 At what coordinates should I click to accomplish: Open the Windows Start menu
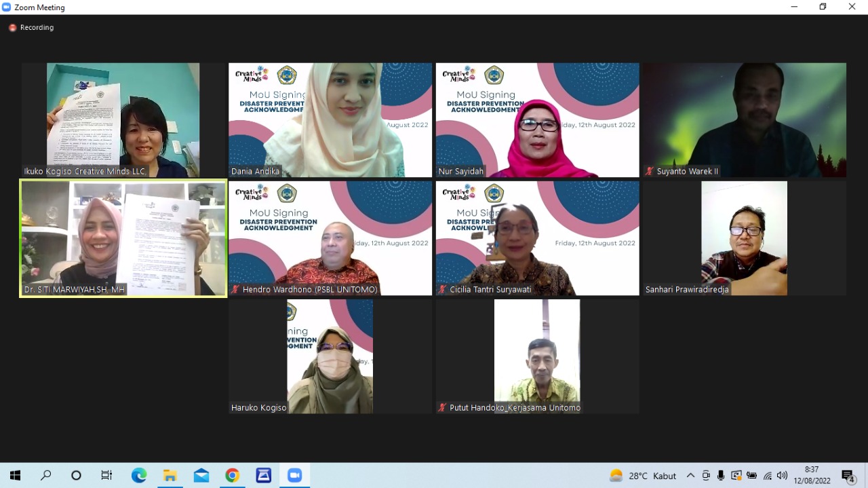click(x=15, y=476)
